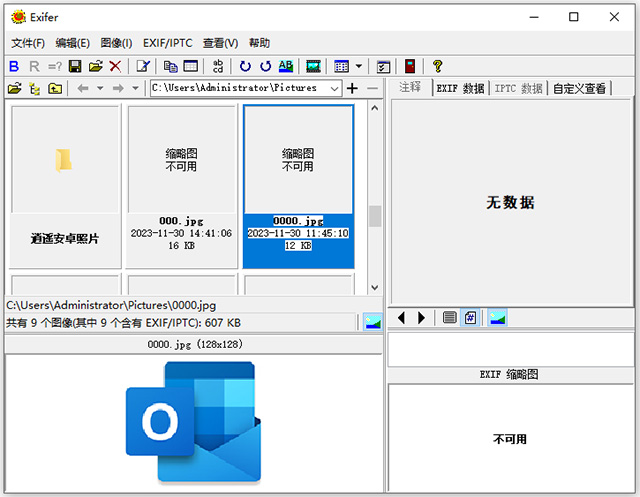
Task: Click the minus remove-favorite button
Action: click(x=372, y=88)
